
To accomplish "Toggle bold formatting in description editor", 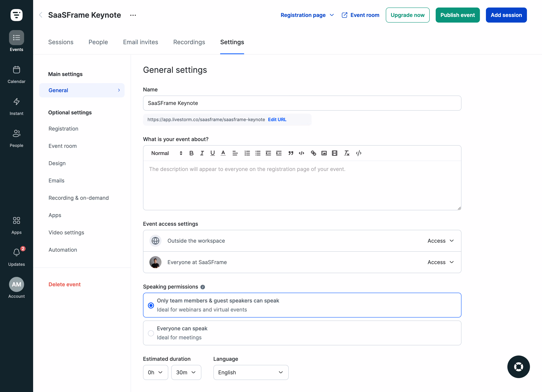I will (191, 153).
